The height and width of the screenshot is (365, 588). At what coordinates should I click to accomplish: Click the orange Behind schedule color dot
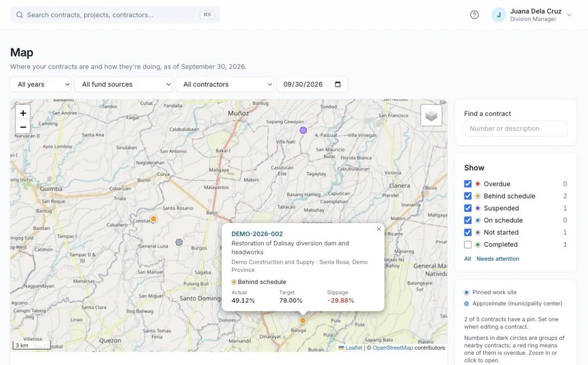[478, 196]
